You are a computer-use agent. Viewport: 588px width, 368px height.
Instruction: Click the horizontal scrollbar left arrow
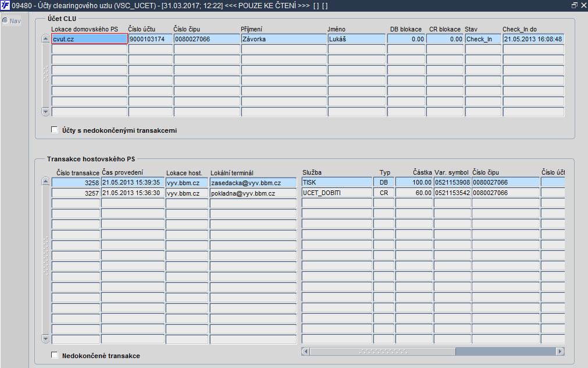click(305, 352)
